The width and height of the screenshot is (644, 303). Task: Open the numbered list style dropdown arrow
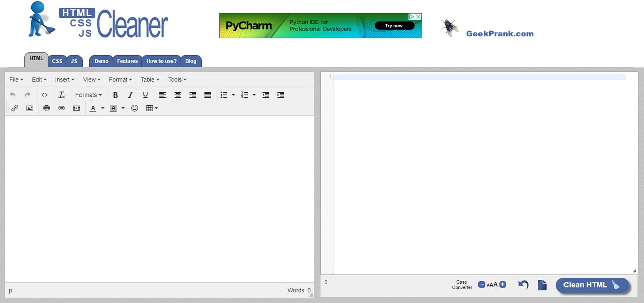(254, 95)
